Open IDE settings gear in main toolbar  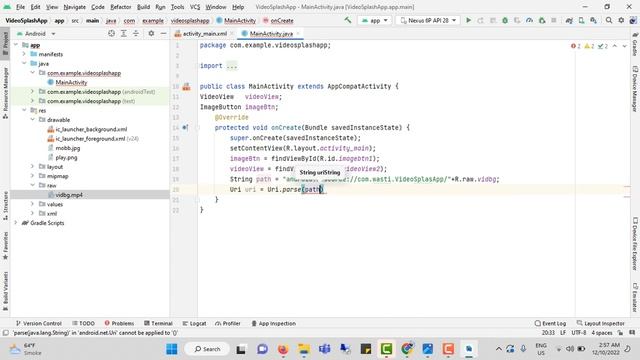tap(621, 20)
